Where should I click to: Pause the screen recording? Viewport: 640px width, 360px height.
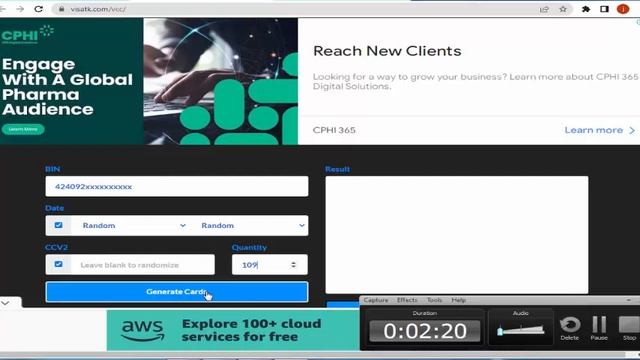point(599,328)
